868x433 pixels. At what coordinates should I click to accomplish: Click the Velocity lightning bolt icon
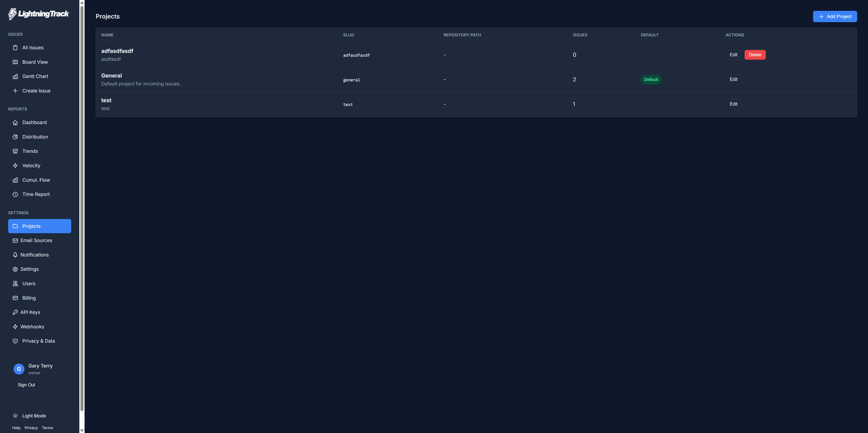pos(15,165)
